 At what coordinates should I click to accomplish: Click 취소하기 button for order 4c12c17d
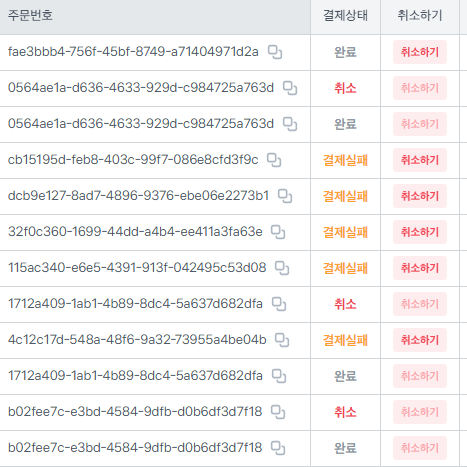click(420, 340)
